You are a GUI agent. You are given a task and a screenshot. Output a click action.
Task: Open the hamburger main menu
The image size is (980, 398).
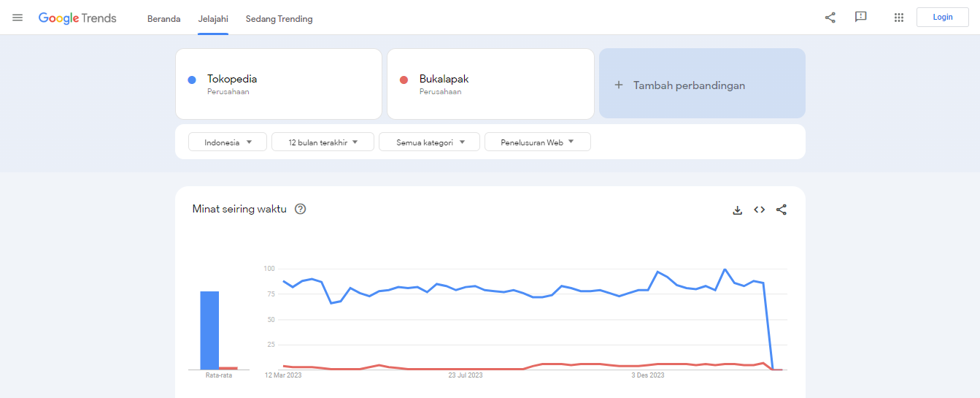18,18
